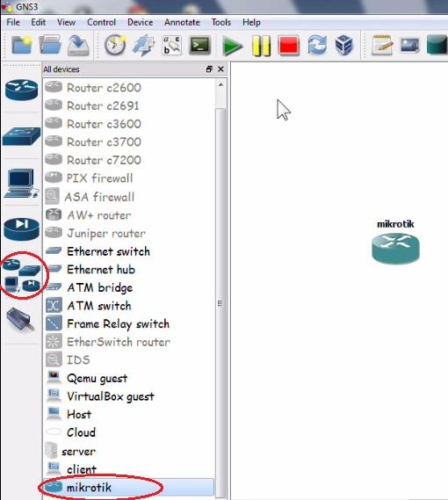Select Router c3600 in device list
Image resolution: width=448 pixels, height=500 pixels.
129,124
